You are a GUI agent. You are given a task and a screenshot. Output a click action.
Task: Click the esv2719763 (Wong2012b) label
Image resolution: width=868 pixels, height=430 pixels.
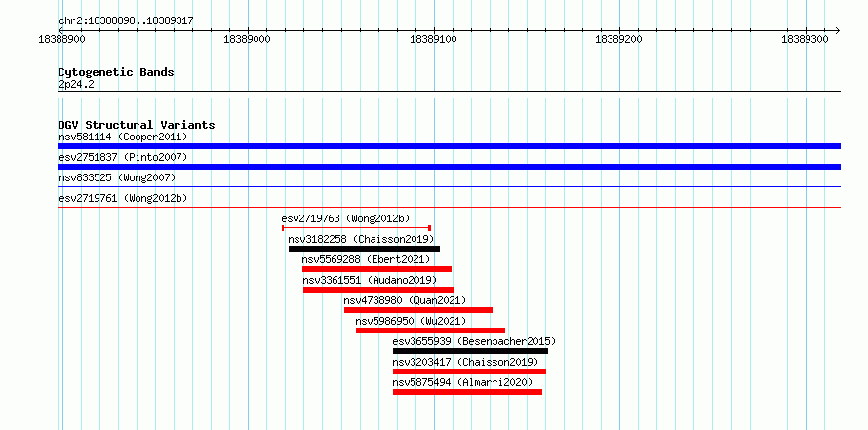coord(345,218)
